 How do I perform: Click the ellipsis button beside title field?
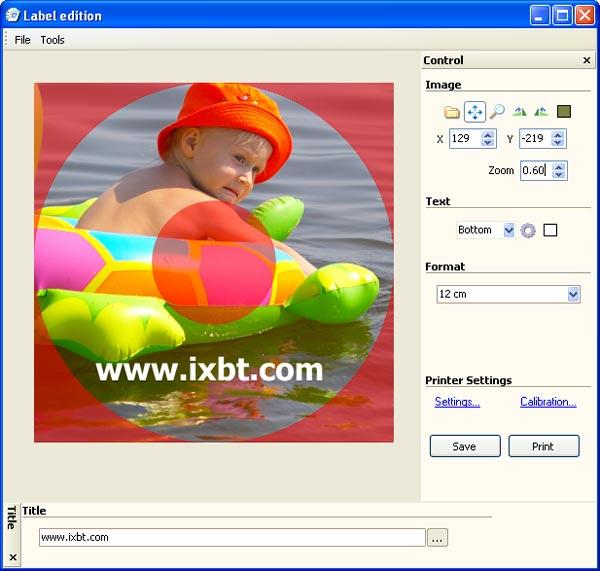(437, 538)
